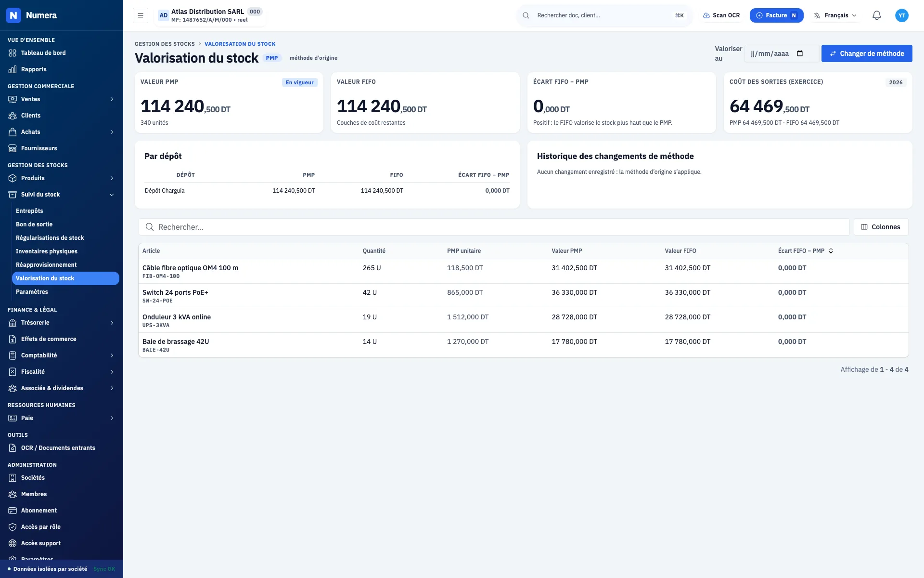
Task: Open the Français language dropdown
Action: 835,15
